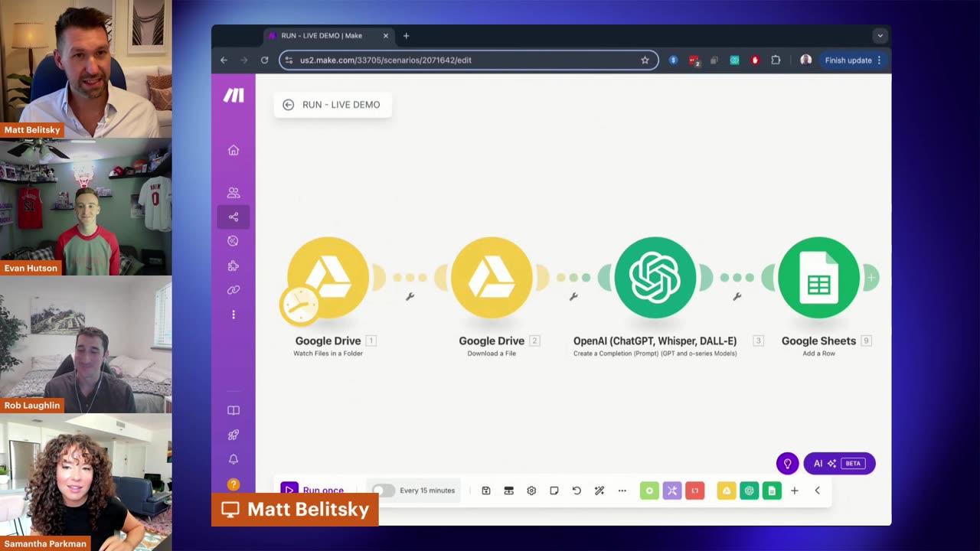This screenshot has height=551, width=980.
Task: Open the Resource hub book icon
Action: pyautogui.click(x=234, y=410)
